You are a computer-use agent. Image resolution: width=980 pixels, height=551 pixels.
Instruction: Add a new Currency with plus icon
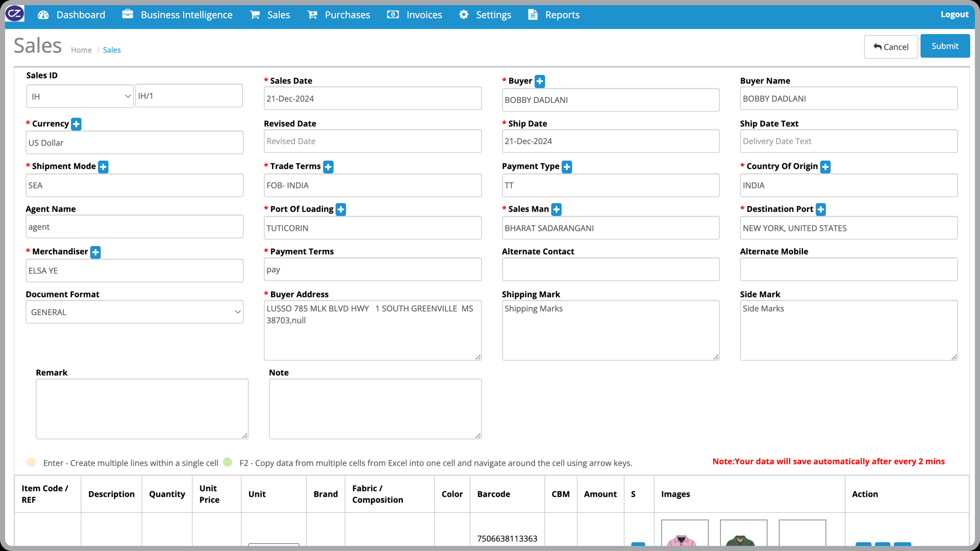(x=76, y=124)
